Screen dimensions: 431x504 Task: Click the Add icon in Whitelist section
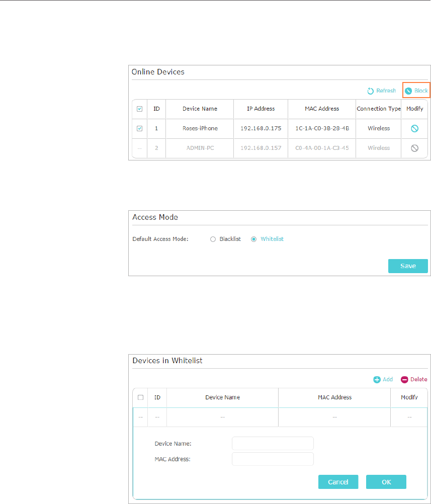click(377, 380)
